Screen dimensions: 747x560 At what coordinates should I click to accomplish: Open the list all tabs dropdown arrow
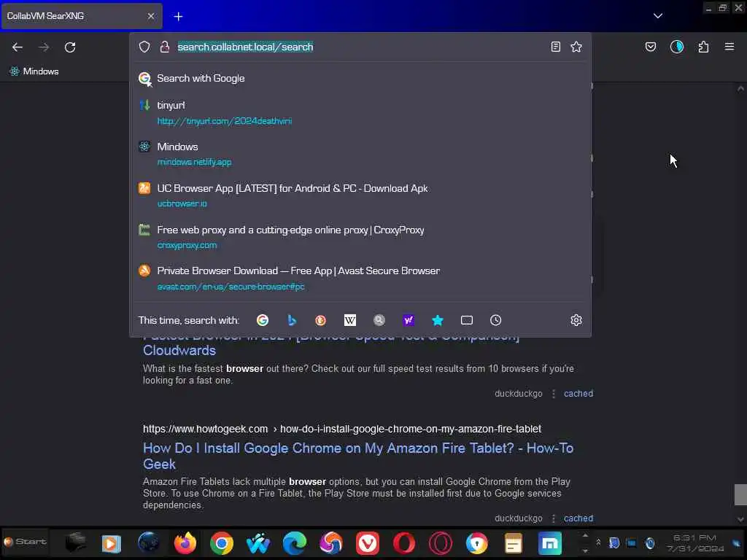(x=657, y=16)
